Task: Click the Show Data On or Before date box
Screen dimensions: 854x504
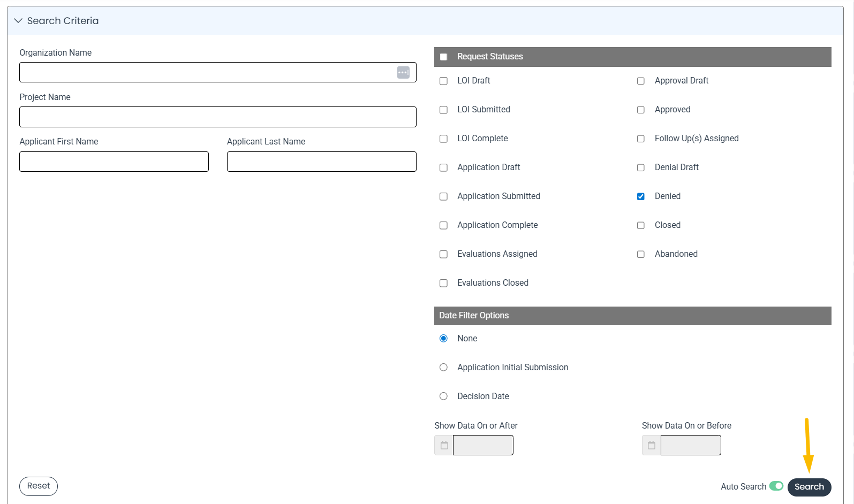Action: click(691, 445)
